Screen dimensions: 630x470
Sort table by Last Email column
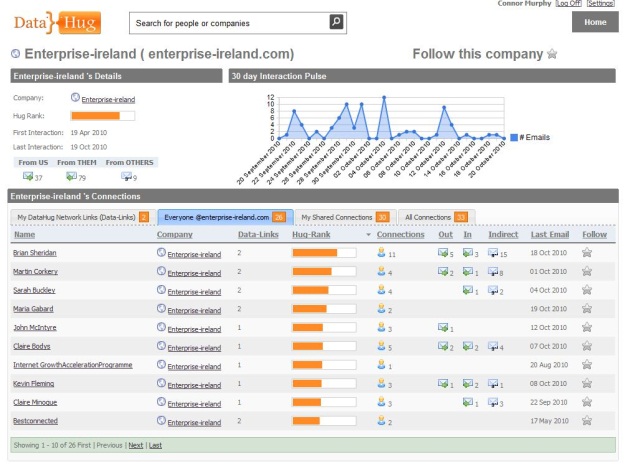tap(549, 235)
